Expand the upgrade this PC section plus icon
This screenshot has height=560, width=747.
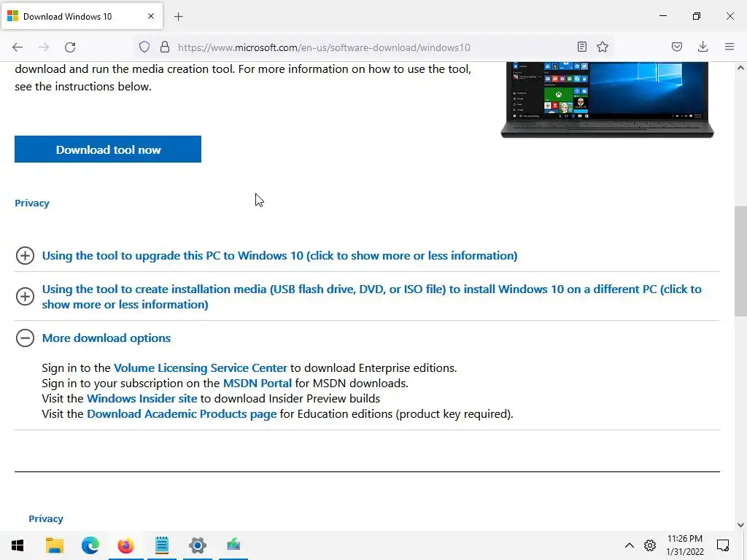(26, 256)
